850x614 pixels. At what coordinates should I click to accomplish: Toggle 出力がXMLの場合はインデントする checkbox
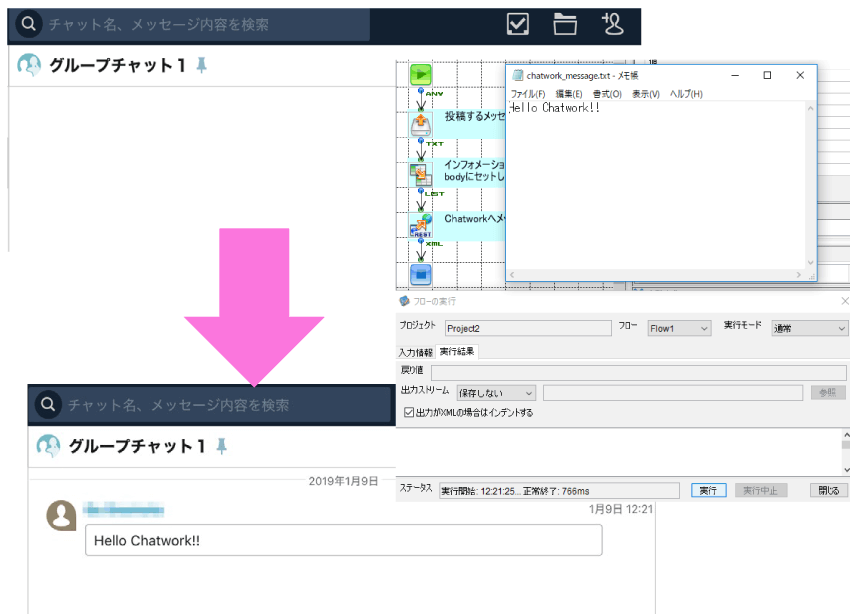coord(409,412)
